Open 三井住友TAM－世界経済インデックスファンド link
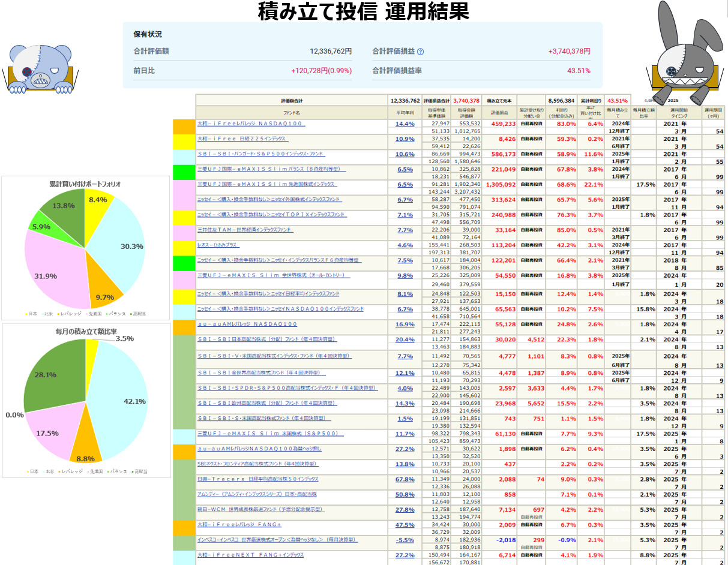This screenshot has width=728, height=565. (x=245, y=230)
